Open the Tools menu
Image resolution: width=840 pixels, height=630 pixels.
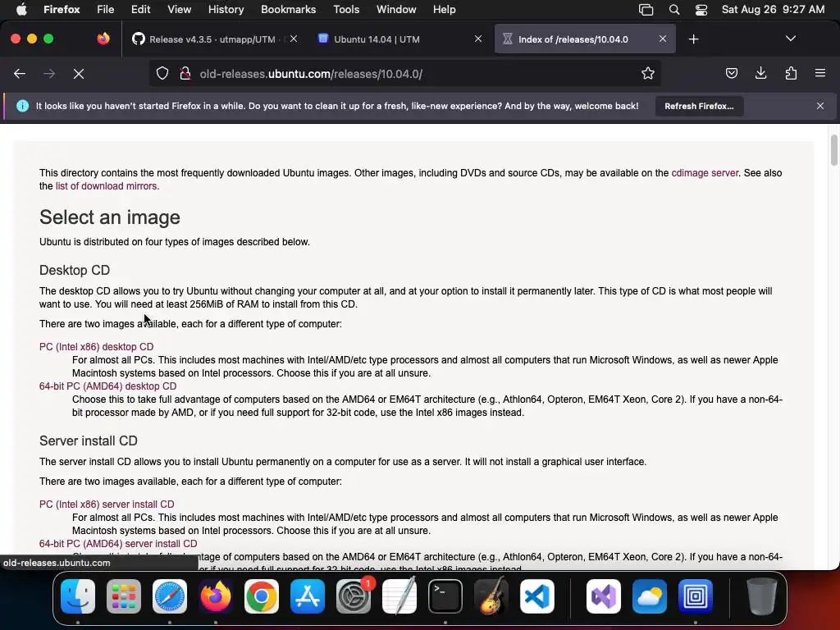coord(346,10)
